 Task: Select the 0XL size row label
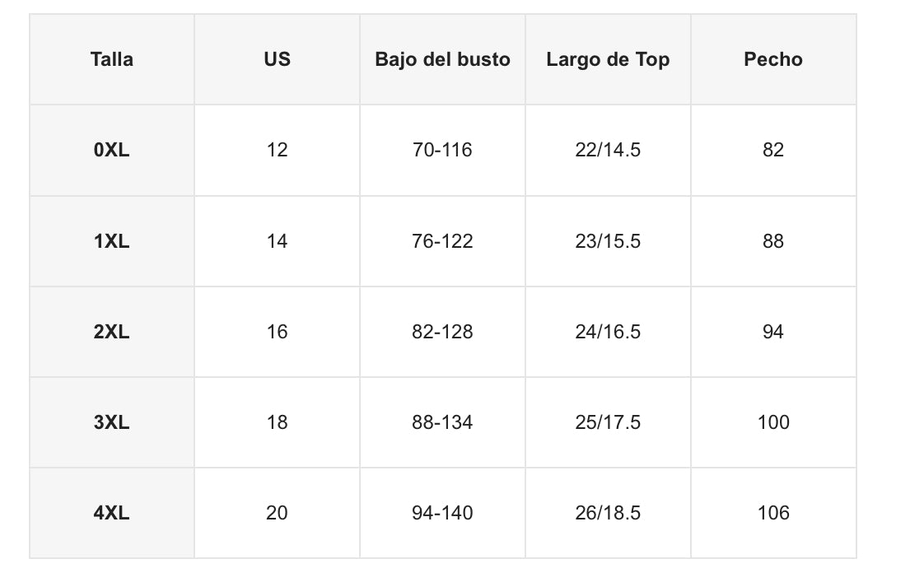click(112, 150)
